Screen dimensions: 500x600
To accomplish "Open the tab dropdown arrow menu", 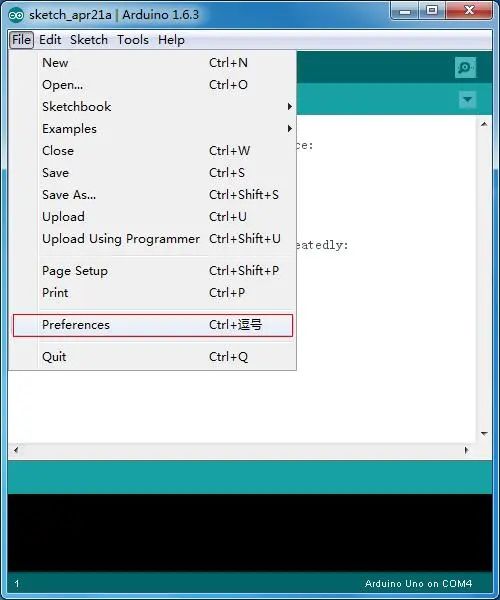I will point(467,99).
